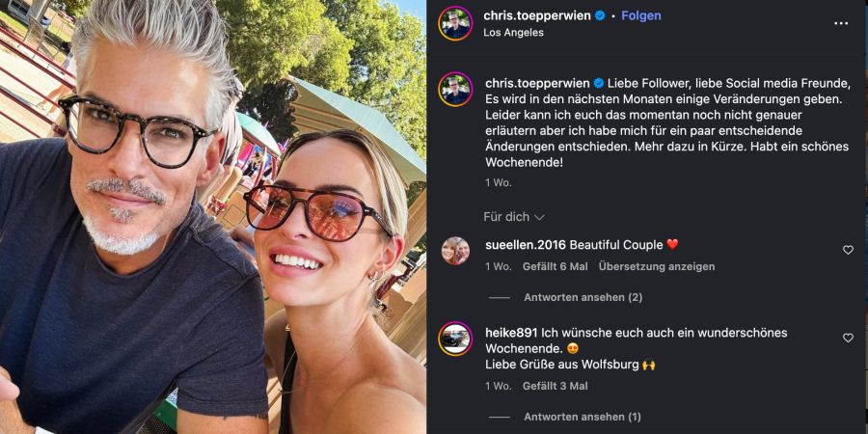This screenshot has height=434, width=868.
Task: Click the verified badge in header
Action: point(600,16)
